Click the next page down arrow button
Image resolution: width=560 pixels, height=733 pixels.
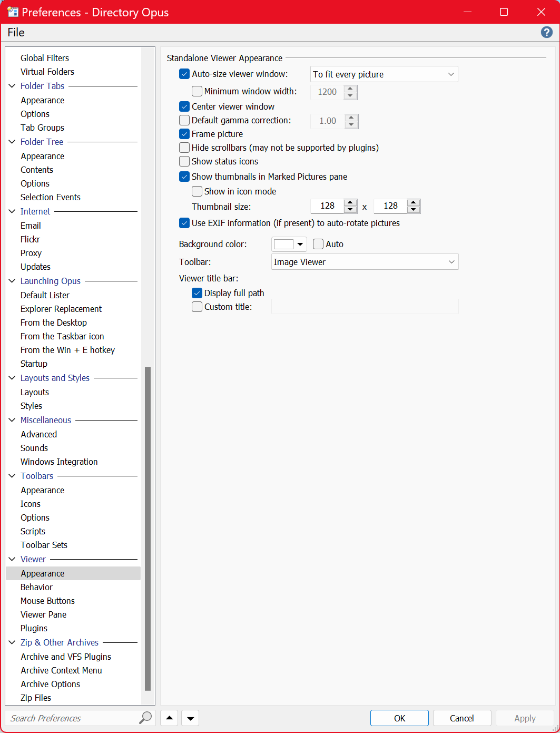coord(190,718)
